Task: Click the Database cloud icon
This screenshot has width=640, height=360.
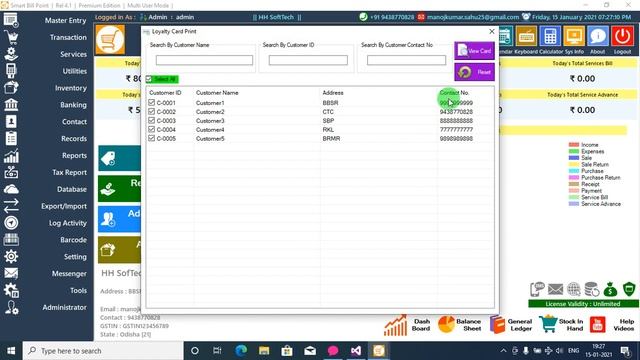Action: pos(11,189)
